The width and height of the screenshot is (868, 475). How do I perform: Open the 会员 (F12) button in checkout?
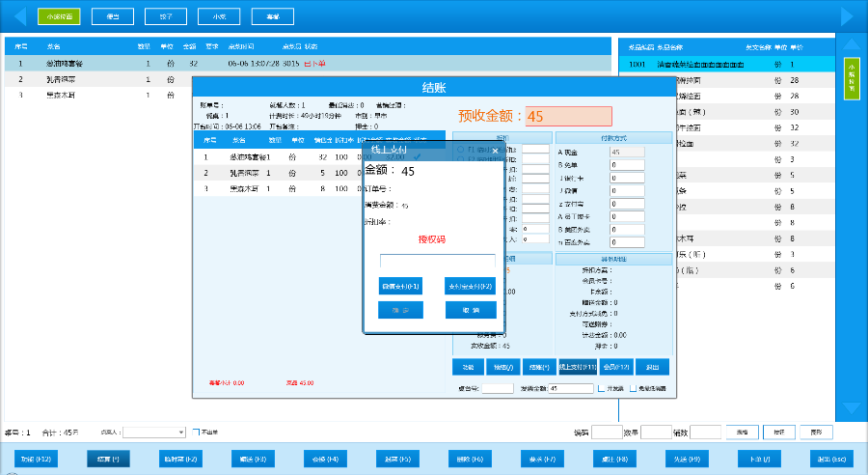coord(615,367)
